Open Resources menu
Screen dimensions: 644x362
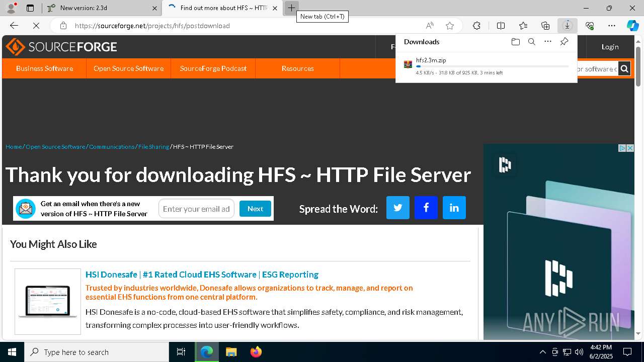coord(298,68)
